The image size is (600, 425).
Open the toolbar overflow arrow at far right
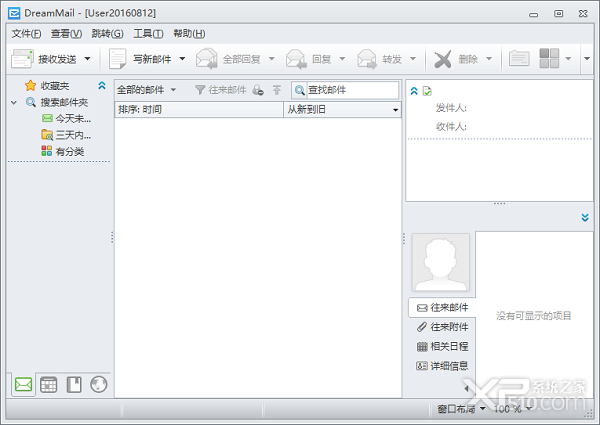(x=587, y=59)
